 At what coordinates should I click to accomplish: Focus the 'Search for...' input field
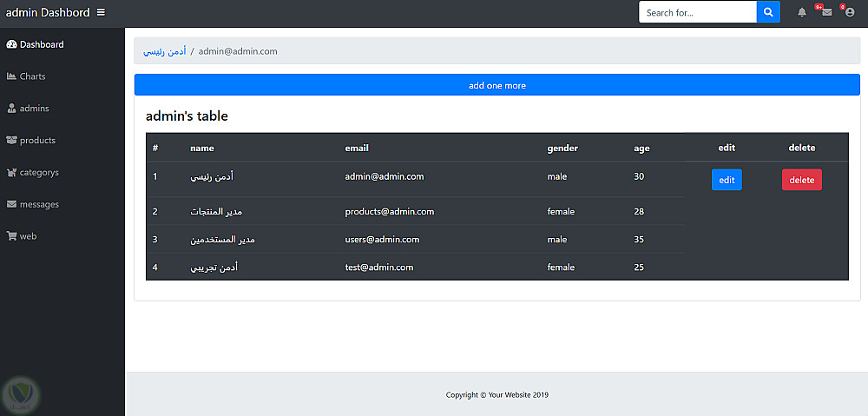[698, 12]
